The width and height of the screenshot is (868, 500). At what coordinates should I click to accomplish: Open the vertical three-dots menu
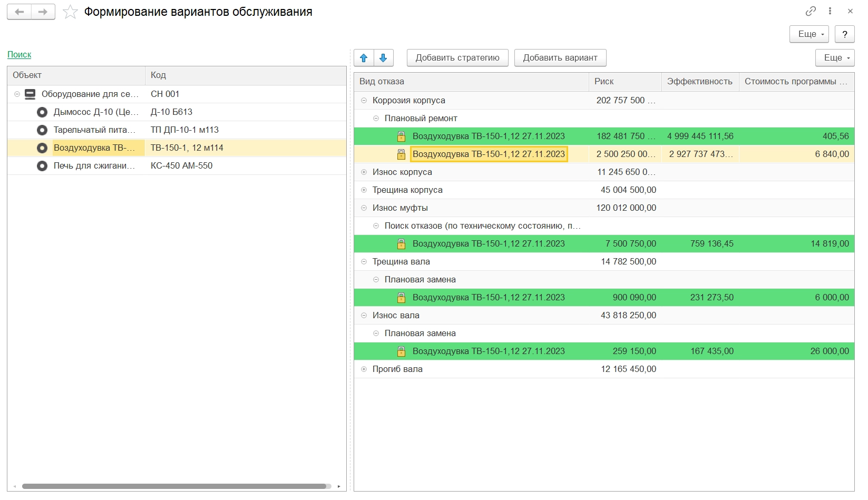(x=830, y=11)
